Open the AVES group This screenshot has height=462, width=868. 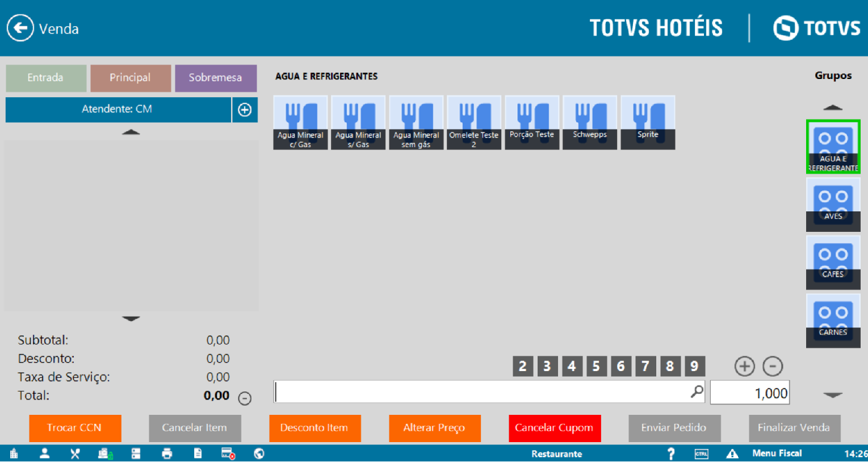(x=833, y=205)
